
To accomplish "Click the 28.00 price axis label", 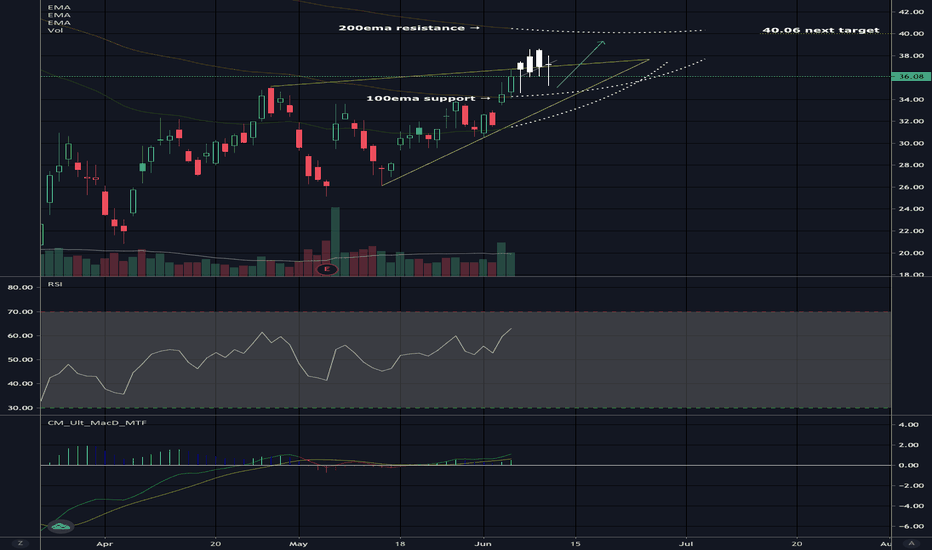I will click(911, 165).
